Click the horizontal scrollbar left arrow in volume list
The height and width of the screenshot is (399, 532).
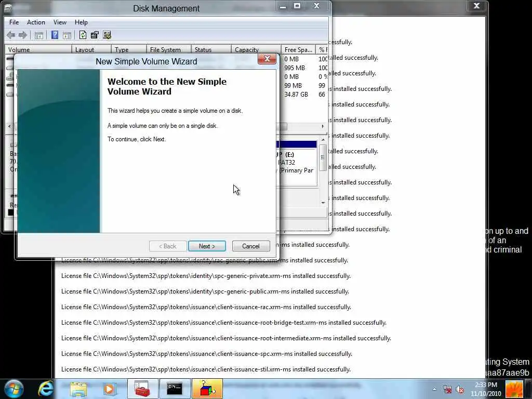9,126
